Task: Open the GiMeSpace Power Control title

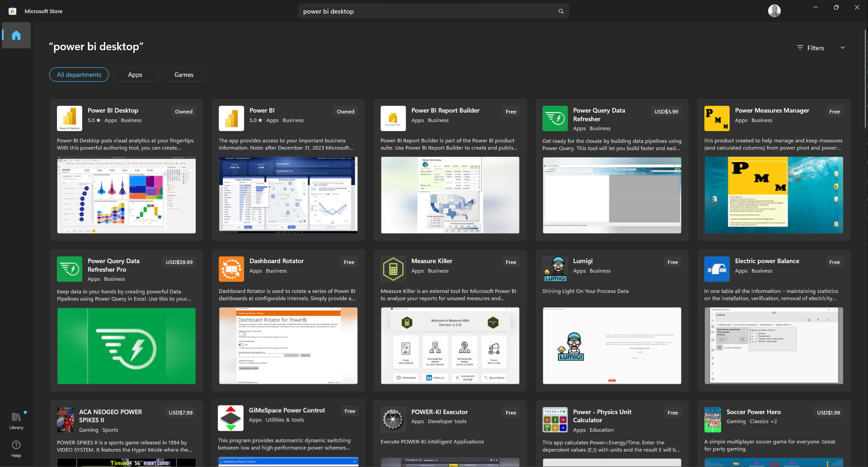Action: (x=286, y=410)
